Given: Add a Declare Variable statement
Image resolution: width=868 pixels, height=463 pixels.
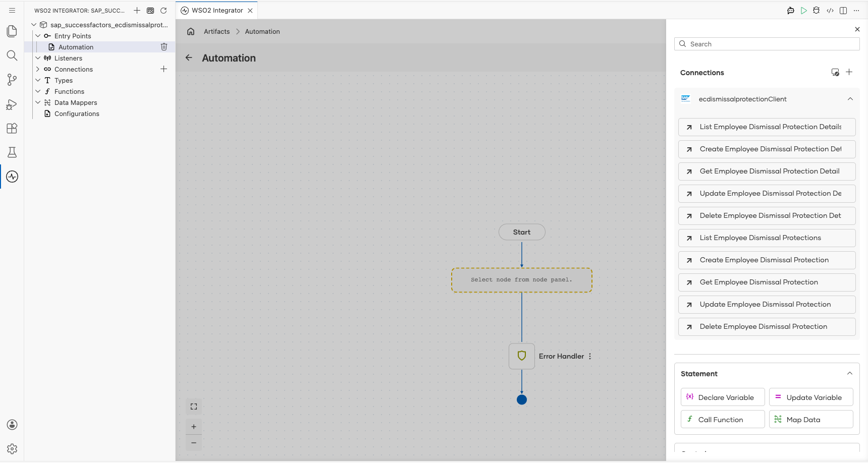Looking at the screenshot, I should (723, 397).
